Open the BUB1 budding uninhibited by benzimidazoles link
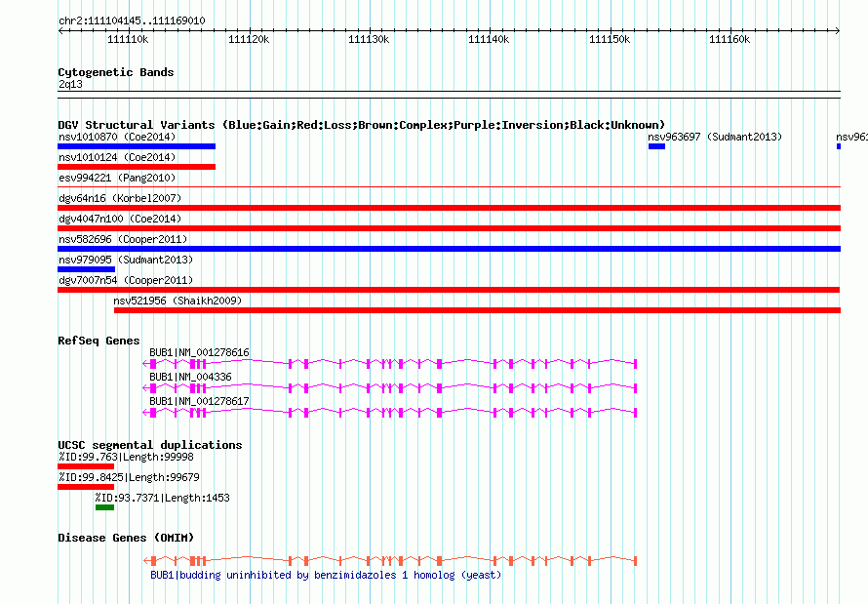The height and width of the screenshot is (604, 868). [x=326, y=575]
